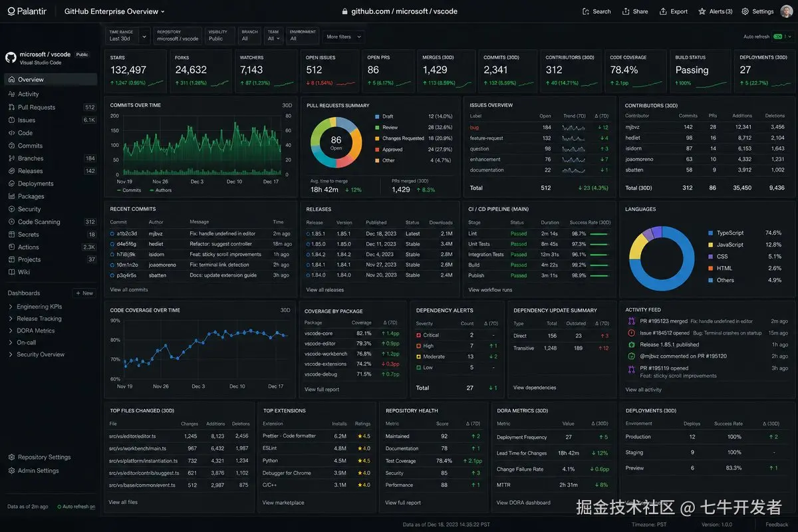Click the View all activity link

tap(644, 390)
